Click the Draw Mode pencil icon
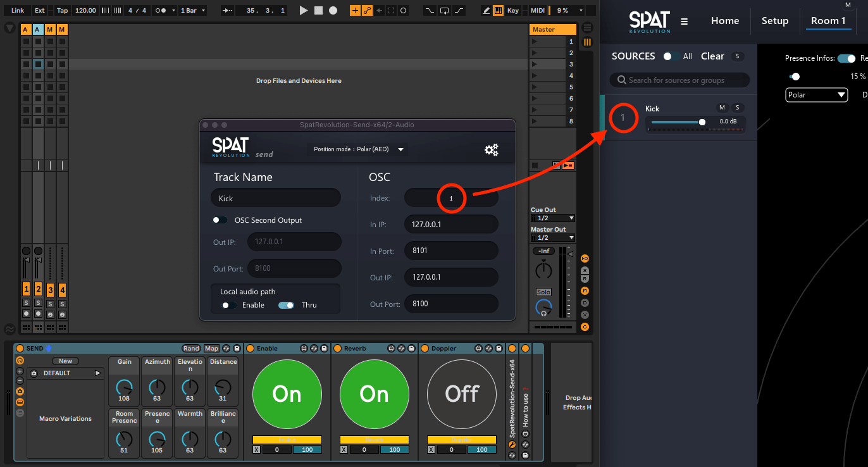 point(486,10)
